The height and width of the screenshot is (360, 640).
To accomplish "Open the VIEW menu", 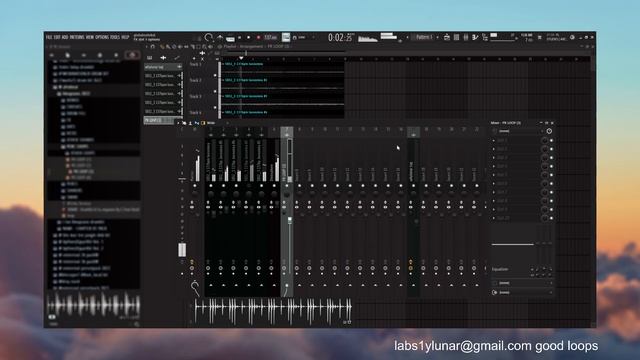I will click(90, 37).
